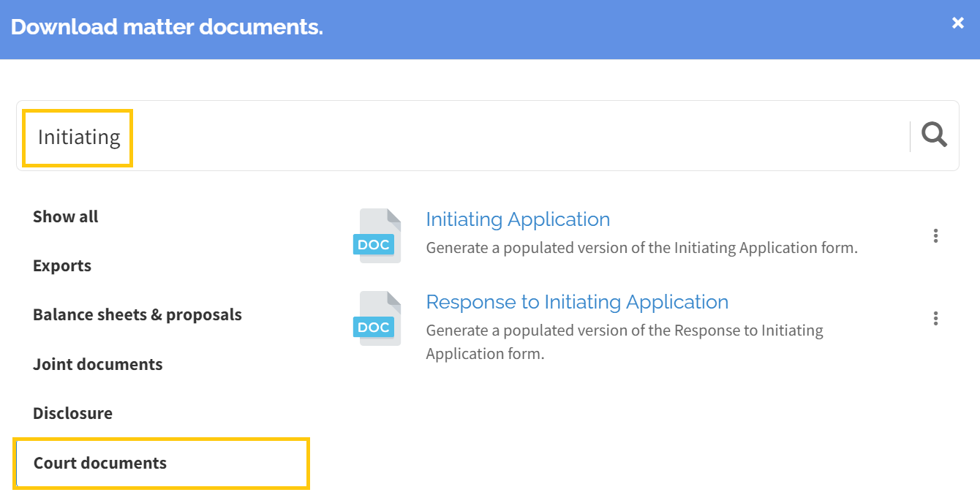This screenshot has width=980, height=495.
Task: Open the Balance sheets & proposals category
Action: tap(137, 314)
